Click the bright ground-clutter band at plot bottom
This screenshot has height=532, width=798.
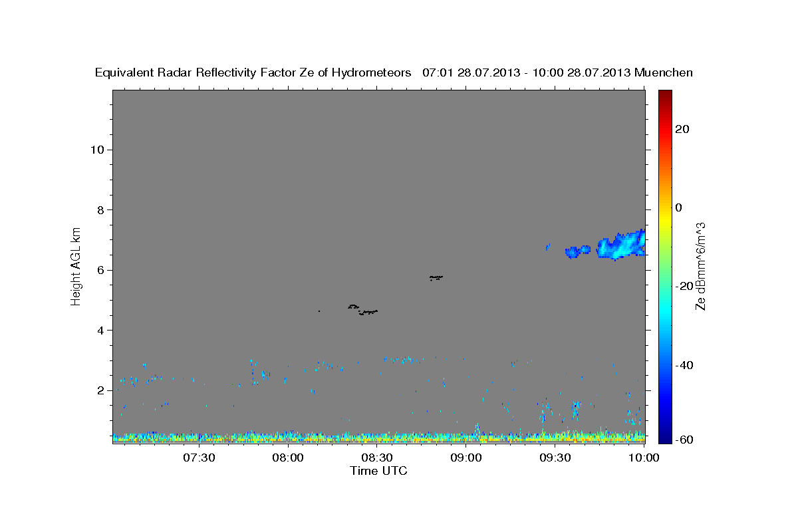tap(378, 438)
